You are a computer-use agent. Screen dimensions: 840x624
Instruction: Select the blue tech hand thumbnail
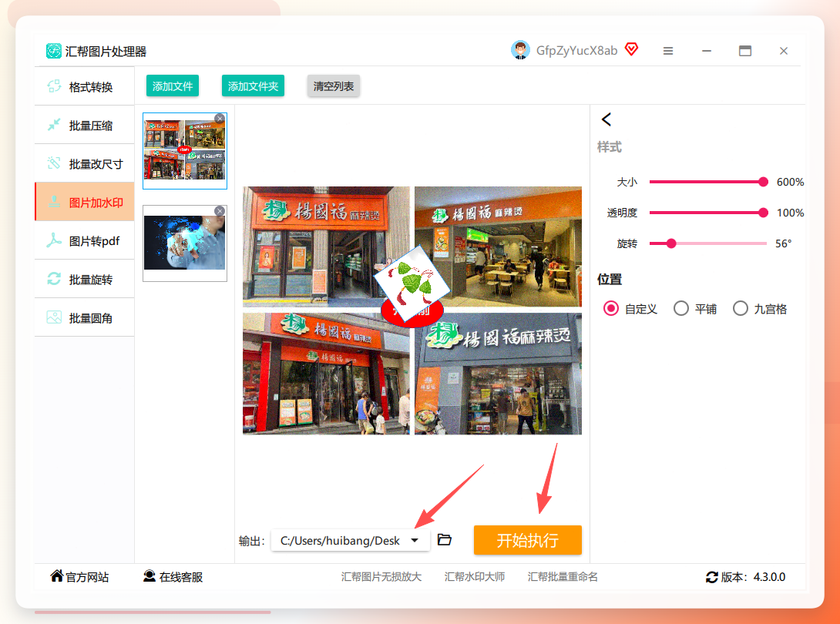point(185,243)
